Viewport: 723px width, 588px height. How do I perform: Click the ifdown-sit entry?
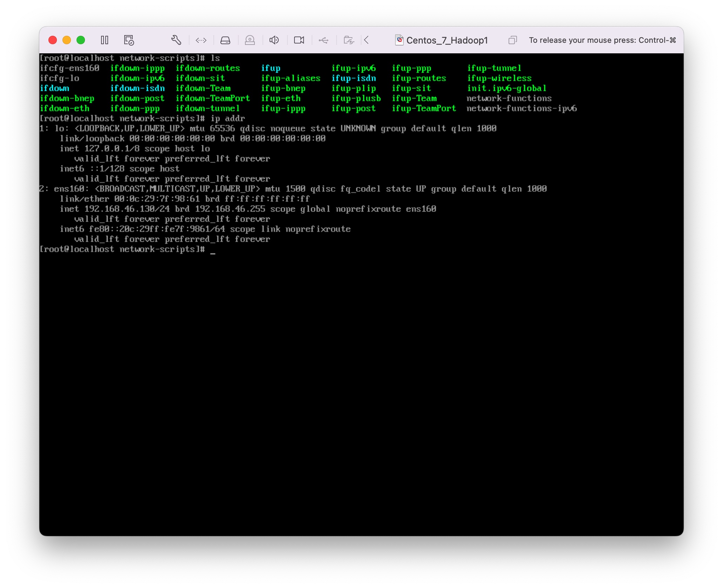point(200,78)
